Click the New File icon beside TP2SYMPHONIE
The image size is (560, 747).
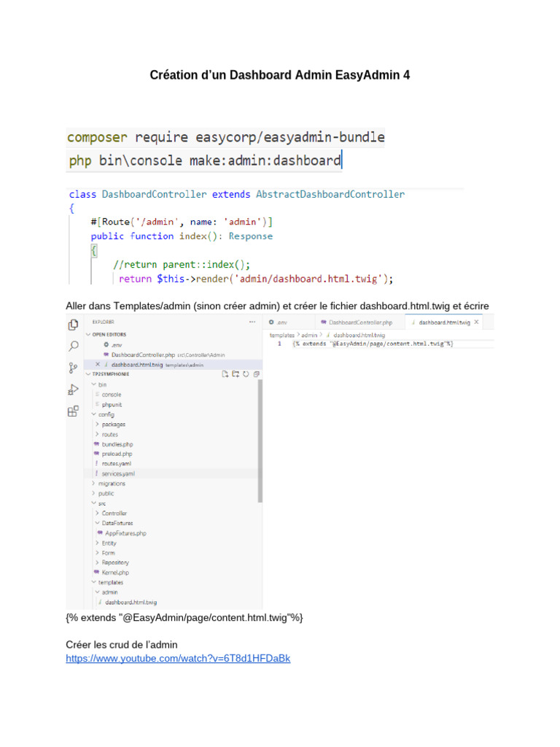pyautogui.click(x=225, y=374)
